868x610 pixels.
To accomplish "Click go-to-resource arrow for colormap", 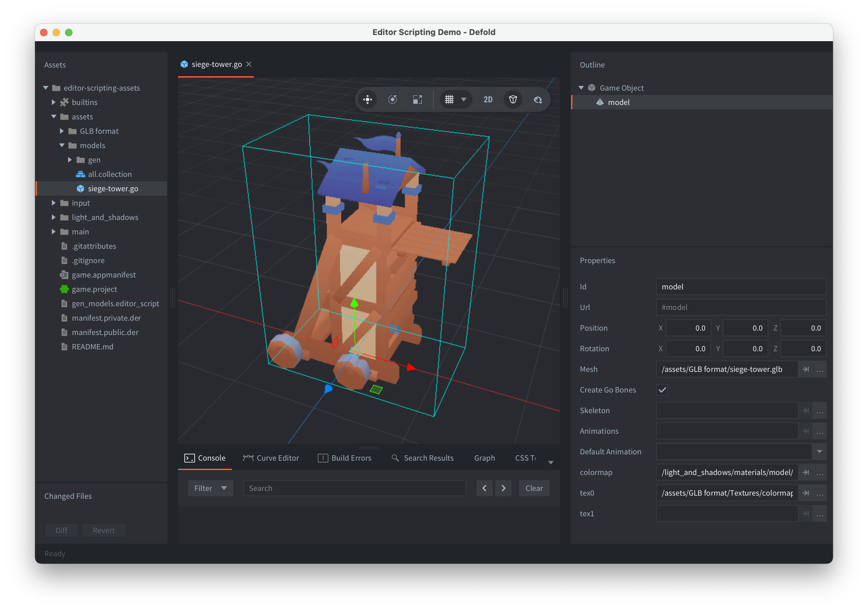I will point(806,472).
